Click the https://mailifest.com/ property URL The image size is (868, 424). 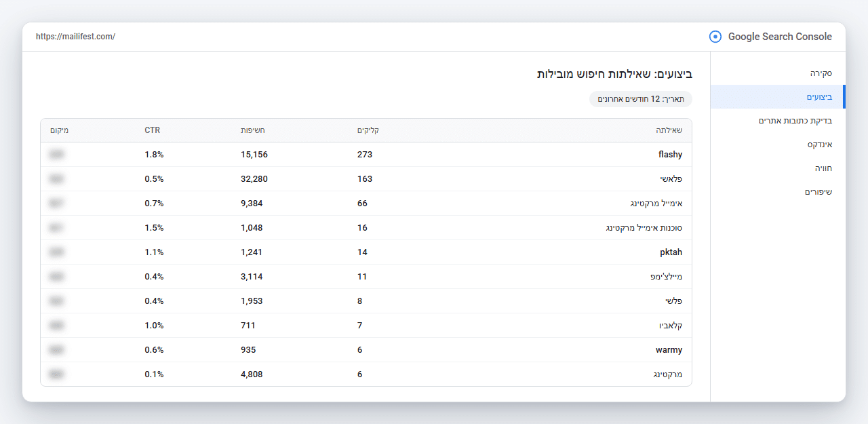75,37
